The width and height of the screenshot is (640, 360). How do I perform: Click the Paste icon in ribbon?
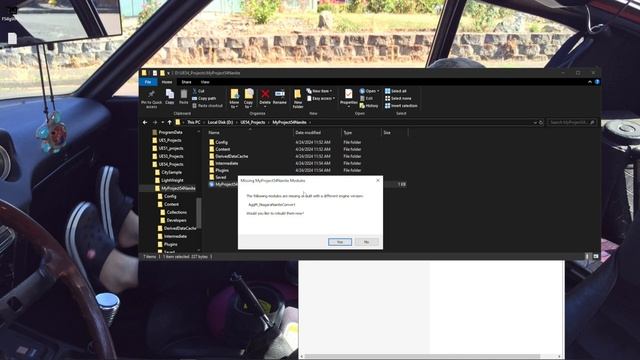(x=184, y=95)
